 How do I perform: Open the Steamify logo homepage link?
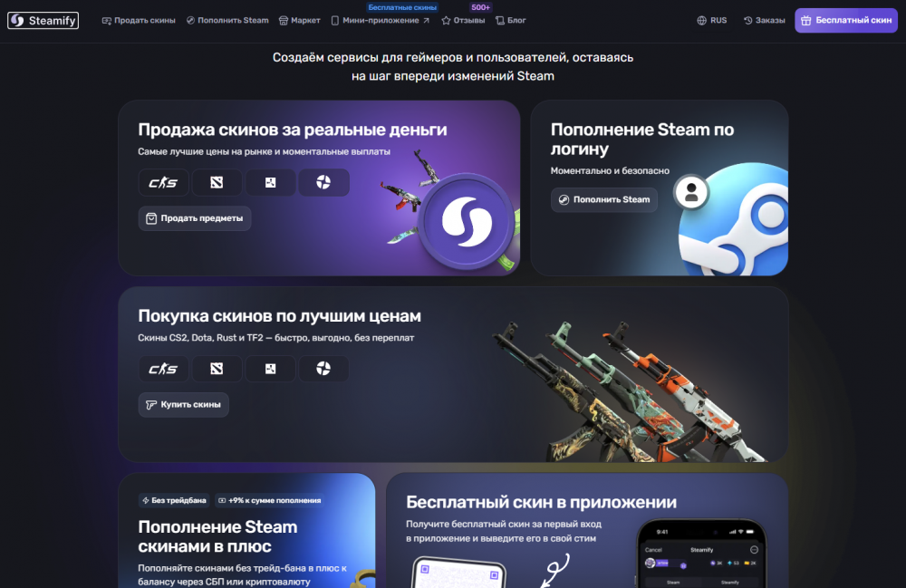(43, 20)
